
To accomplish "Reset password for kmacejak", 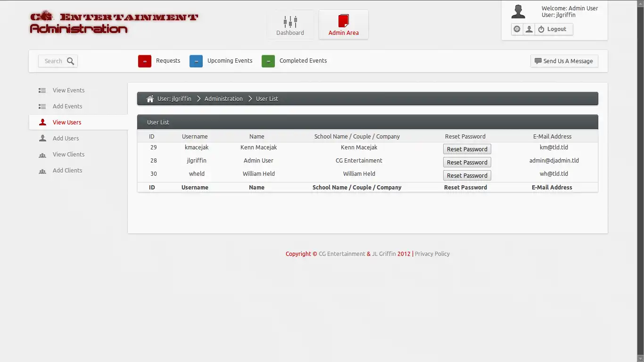I will pyautogui.click(x=467, y=149).
